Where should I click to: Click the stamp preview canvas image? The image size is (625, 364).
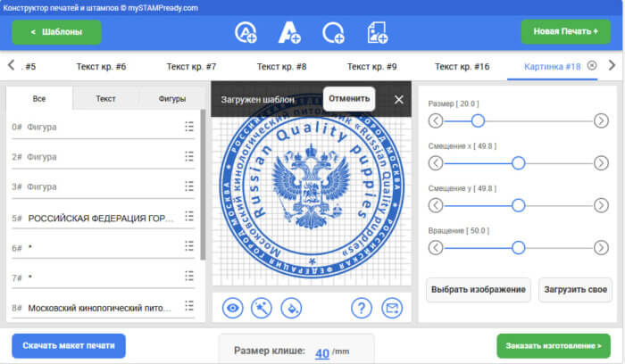click(x=312, y=186)
